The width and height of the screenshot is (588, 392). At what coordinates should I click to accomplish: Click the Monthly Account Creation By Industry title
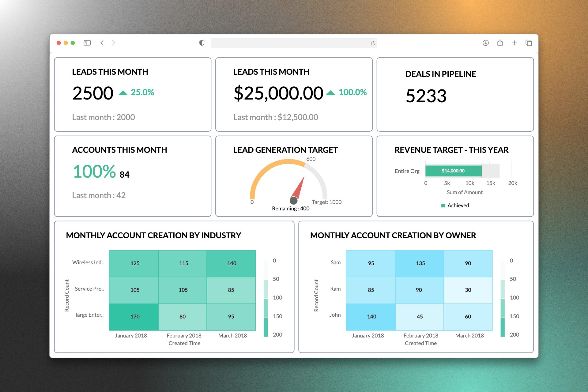pos(153,236)
